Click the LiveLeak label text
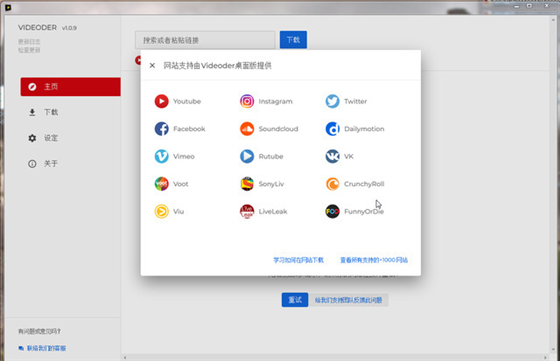Viewport: 560px width, 361px height. [x=273, y=211]
